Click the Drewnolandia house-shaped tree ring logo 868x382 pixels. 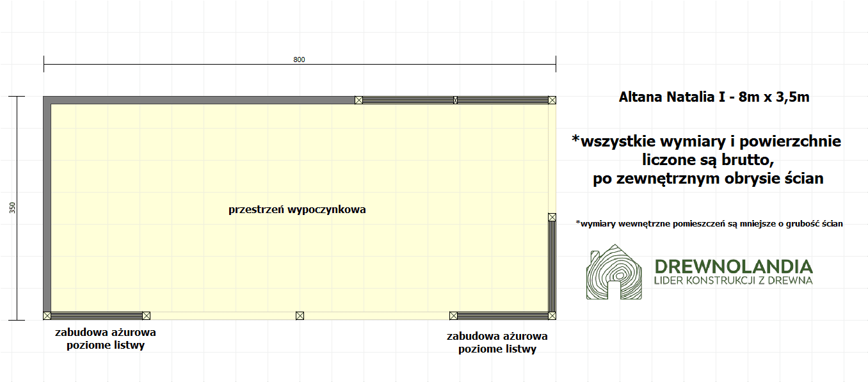pyautogui.click(x=614, y=272)
